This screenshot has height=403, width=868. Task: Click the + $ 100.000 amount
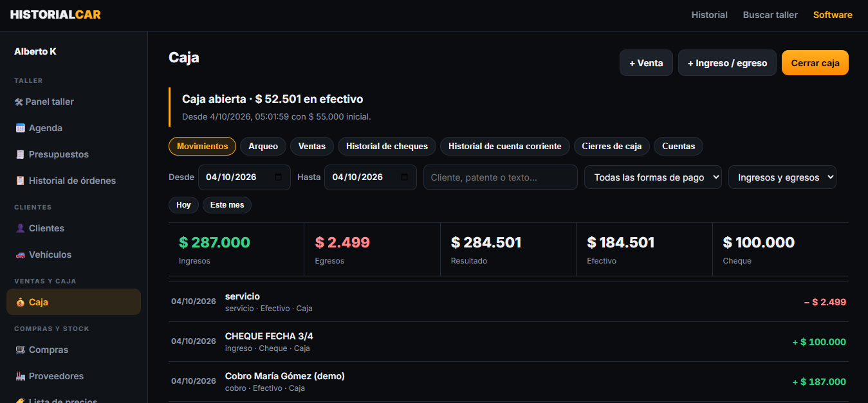[819, 342]
